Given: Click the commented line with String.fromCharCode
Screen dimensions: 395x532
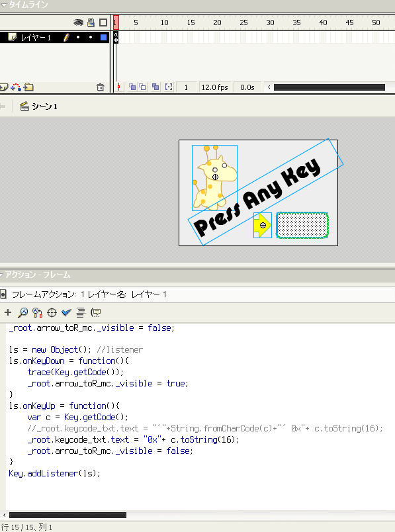Looking at the screenshot, I should coord(205,429).
